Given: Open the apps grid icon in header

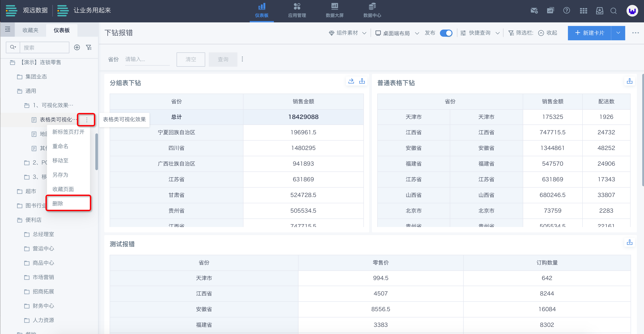Looking at the screenshot, I should tap(583, 11).
